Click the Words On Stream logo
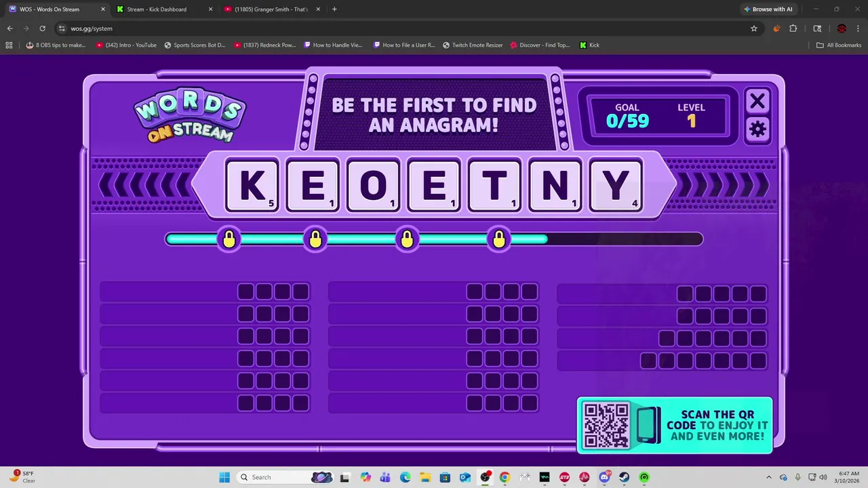The height and width of the screenshot is (488, 868). click(190, 117)
